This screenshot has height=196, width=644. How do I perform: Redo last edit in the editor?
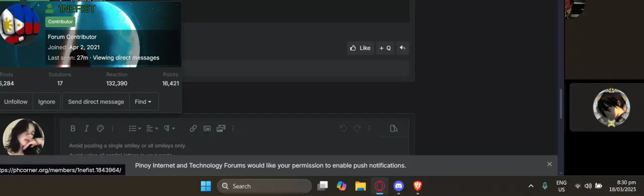coord(357,129)
